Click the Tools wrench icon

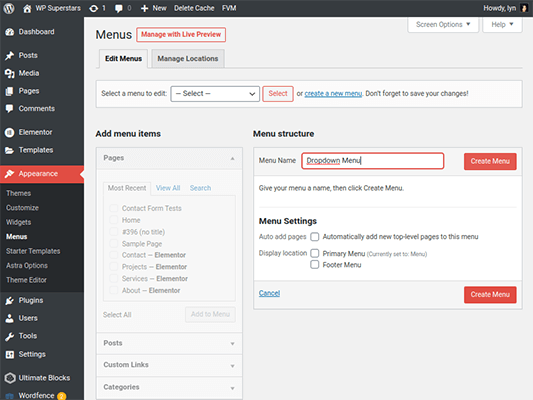click(x=10, y=336)
